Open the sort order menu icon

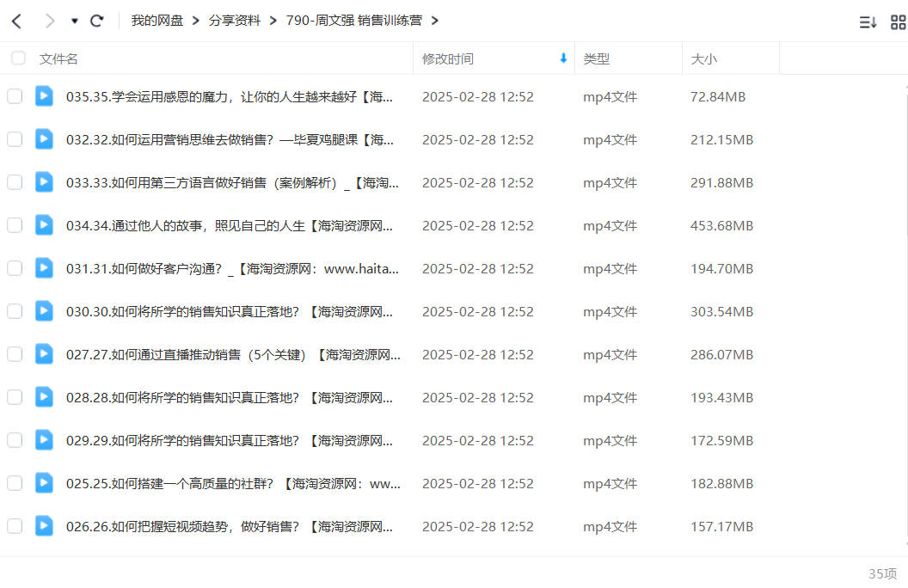[x=868, y=22]
